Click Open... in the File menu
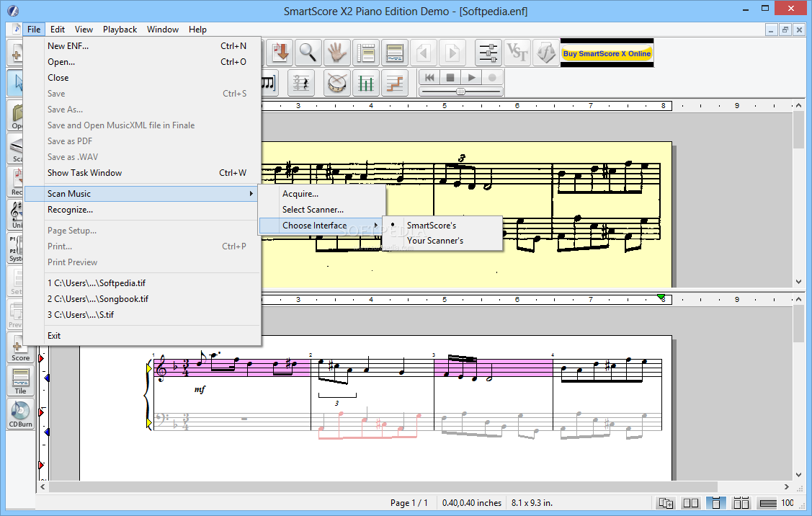 click(141, 62)
